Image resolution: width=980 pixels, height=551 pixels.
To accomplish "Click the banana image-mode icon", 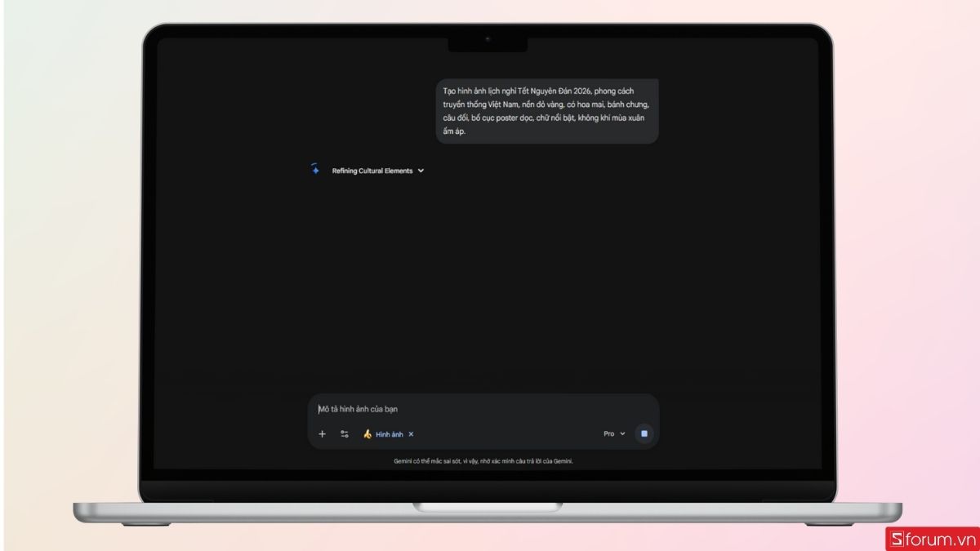I will (x=367, y=434).
